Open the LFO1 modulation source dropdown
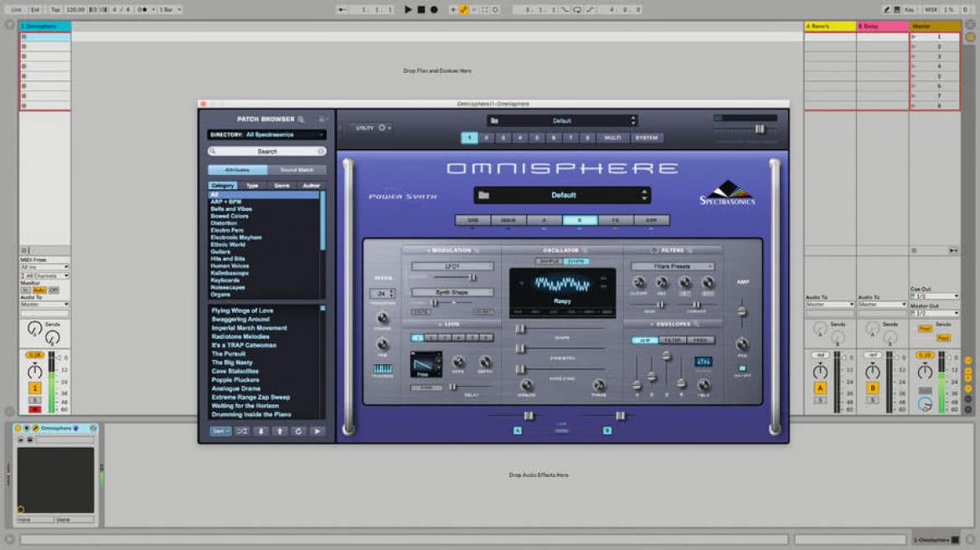 451,266
